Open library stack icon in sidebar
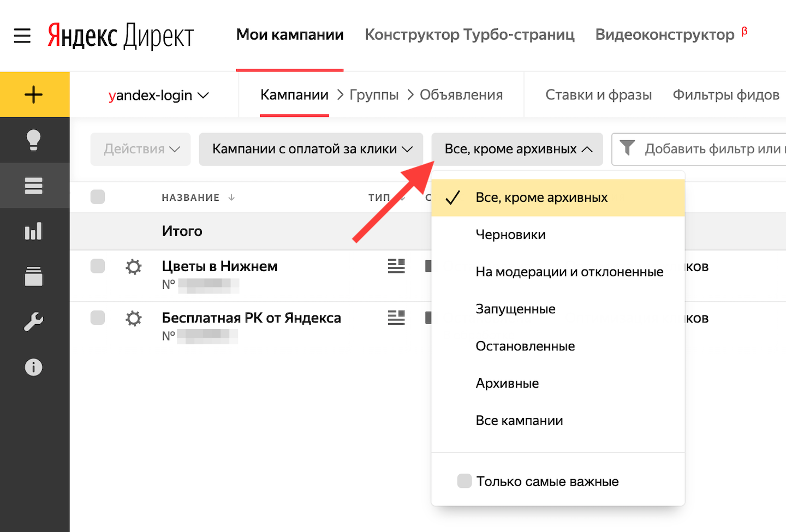The width and height of the screenshot is (786, 532). pos(34,276)
